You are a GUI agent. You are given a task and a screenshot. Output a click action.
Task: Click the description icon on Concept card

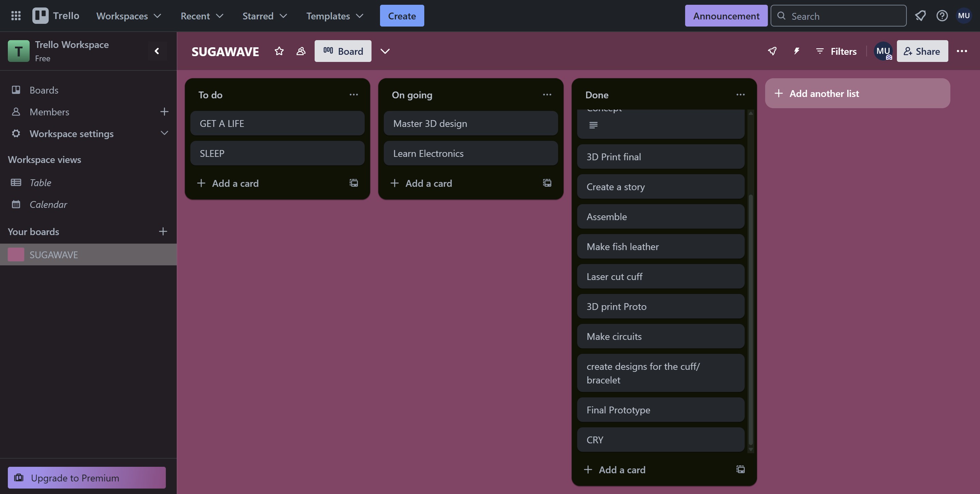[x=593, y=125]
